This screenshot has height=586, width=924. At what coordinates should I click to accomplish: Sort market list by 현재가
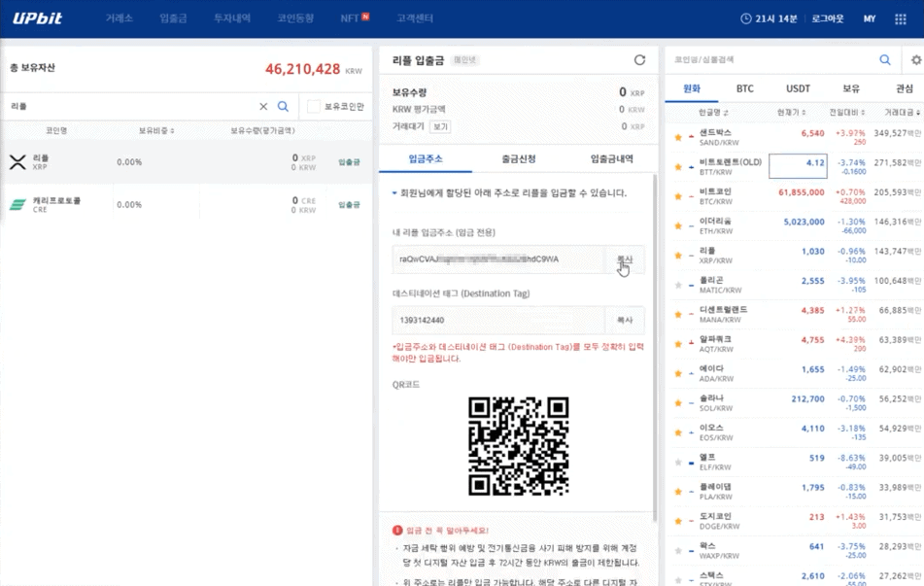(791, 112)
